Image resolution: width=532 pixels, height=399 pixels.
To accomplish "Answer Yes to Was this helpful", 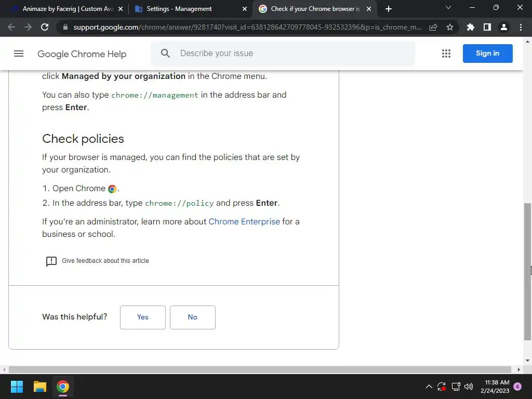I will click(143, 317).
